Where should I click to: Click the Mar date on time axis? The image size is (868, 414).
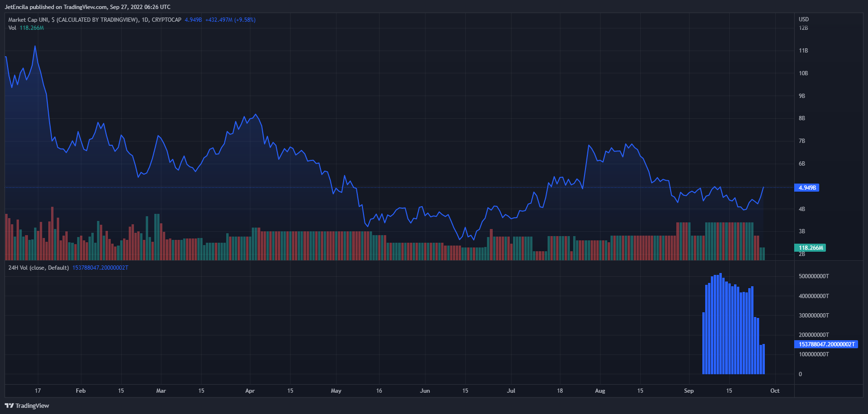pyautogui.click(x=161, y=391)
